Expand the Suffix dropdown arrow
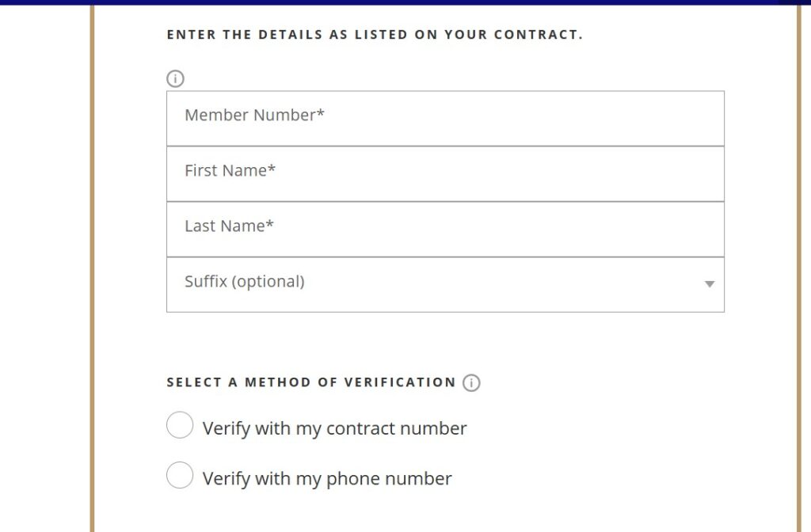811x532 pixels. [x=710, y=284]
